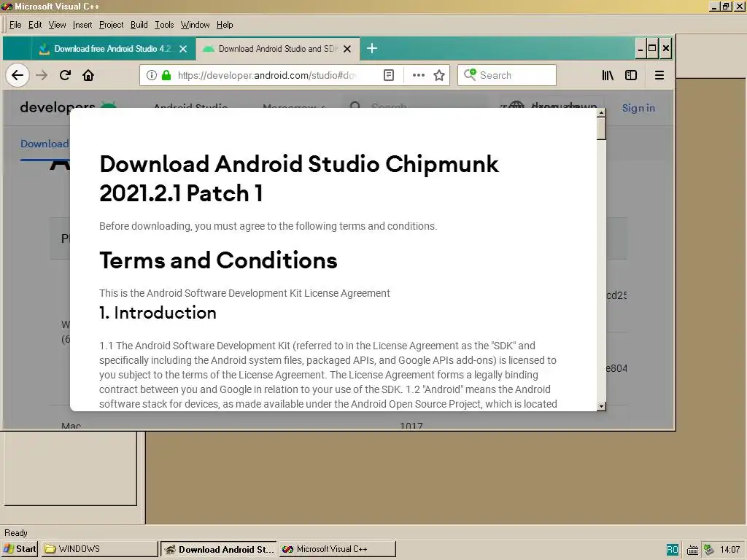This screenshot has width=747, height=560.
Task: Click the Terms and Conditions heading
Action: (x=218, y=260)
